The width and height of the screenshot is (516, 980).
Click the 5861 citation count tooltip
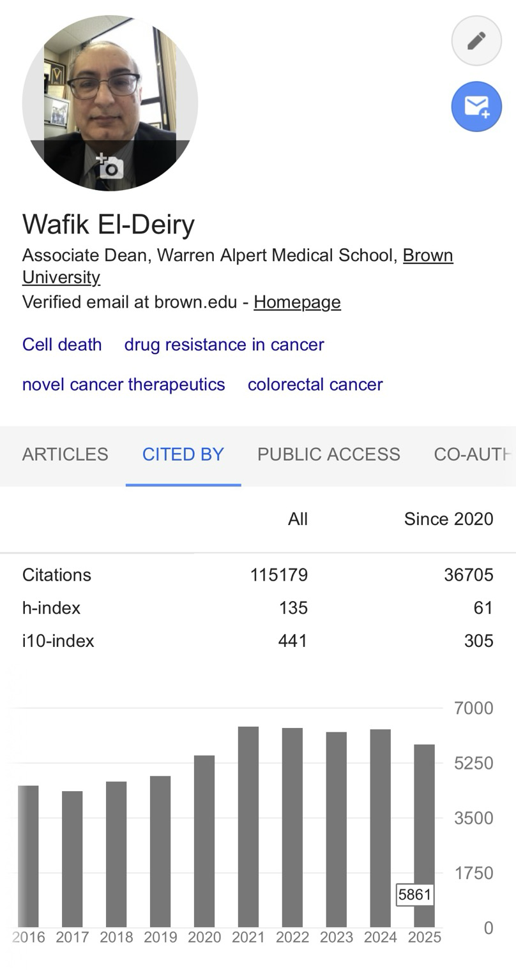(415, 895)
